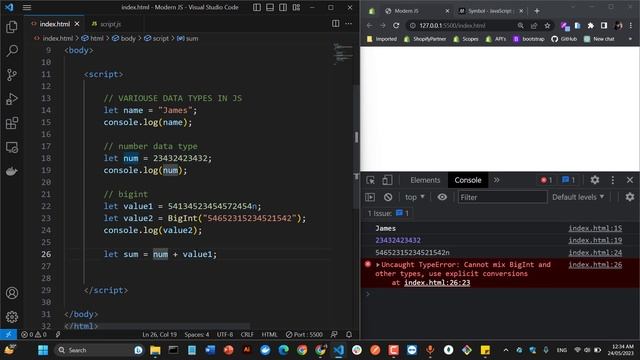The width and height of the screenshot is (640, 360).
Task: Switch to the DevTools Elements tab
Action: coord(425,180)
